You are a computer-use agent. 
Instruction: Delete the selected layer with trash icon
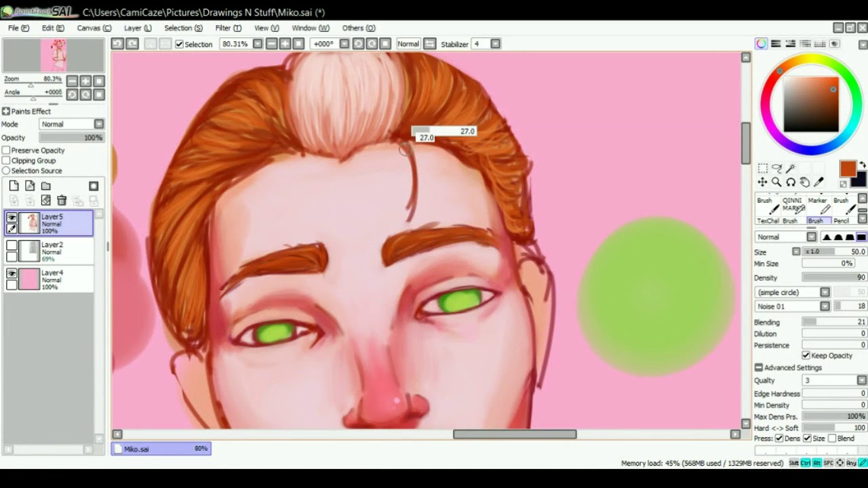click(62, 200)
